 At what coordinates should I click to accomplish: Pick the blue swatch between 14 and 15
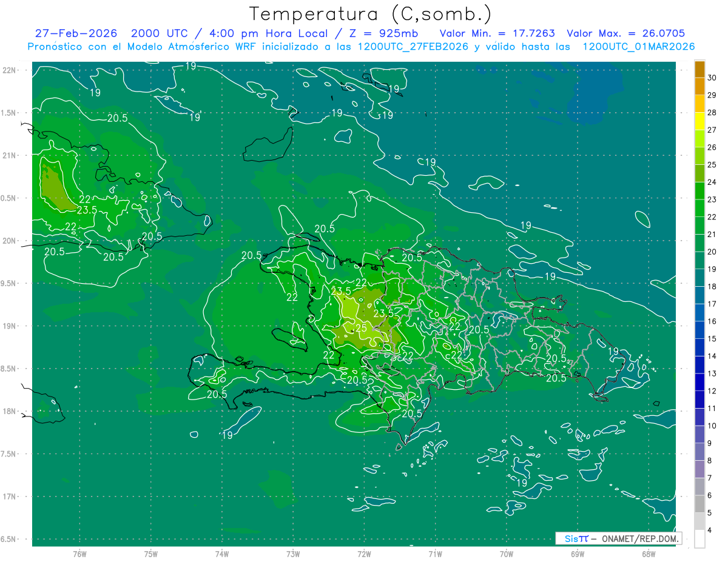[x=699, y=347]
